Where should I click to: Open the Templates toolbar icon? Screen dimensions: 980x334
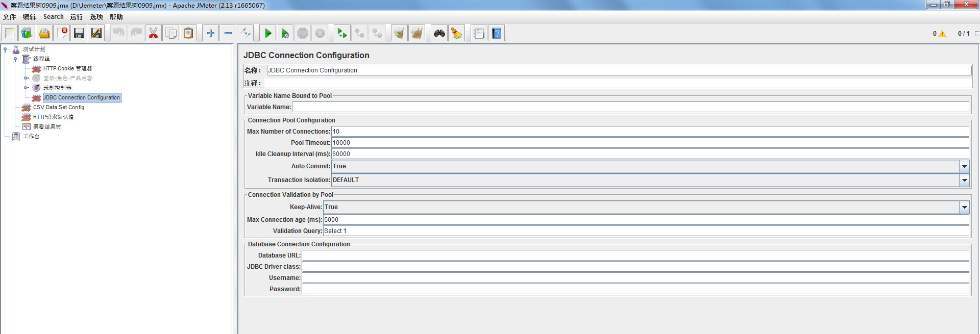point(27,33)
